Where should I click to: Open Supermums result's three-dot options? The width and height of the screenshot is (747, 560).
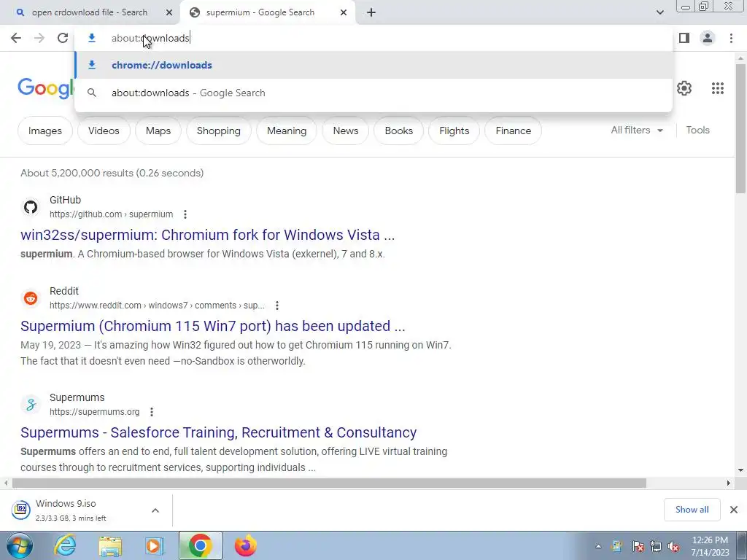[152, 412]
